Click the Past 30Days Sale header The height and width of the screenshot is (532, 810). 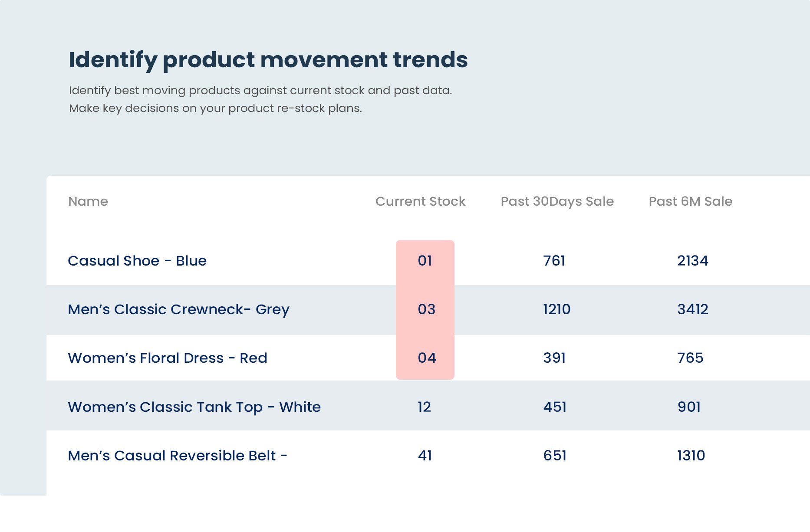557,201
